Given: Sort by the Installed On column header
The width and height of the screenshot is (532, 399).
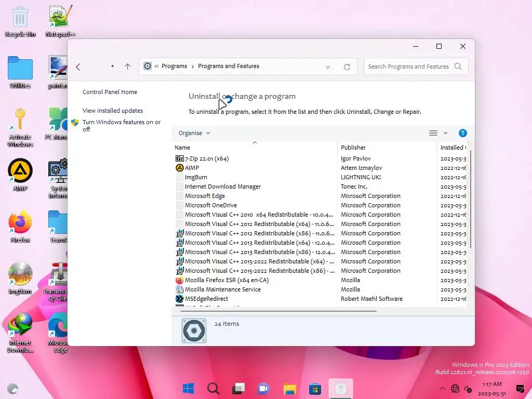Looking at the screenshot, I should click(453, 148).
